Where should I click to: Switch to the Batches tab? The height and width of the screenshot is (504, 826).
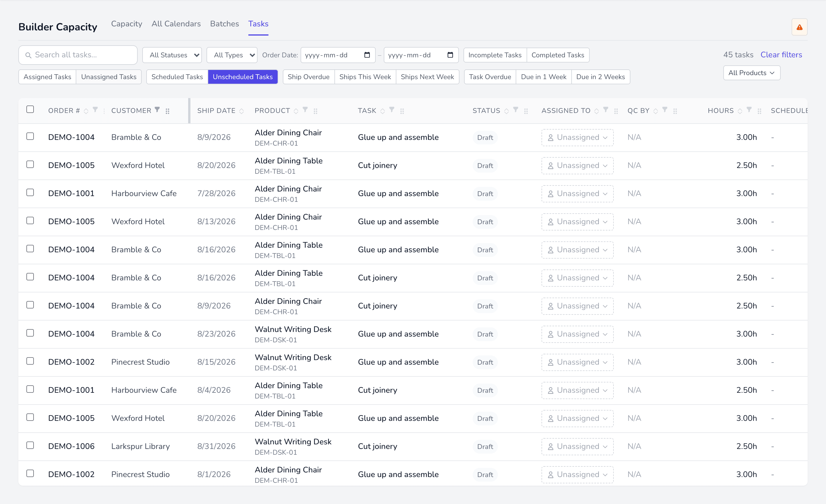(224, 24)
